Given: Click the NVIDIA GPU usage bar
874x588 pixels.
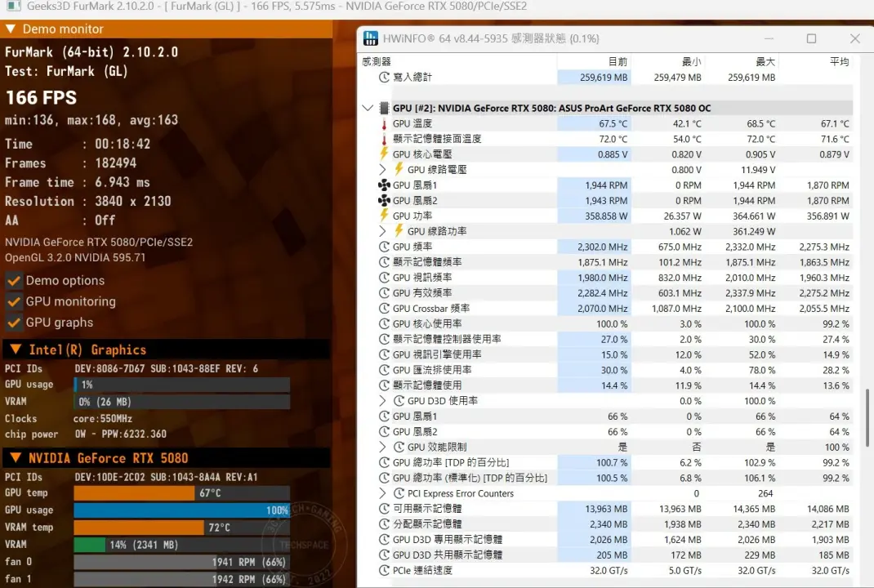Looking at the screenshot, I should (x=181, y=510).
